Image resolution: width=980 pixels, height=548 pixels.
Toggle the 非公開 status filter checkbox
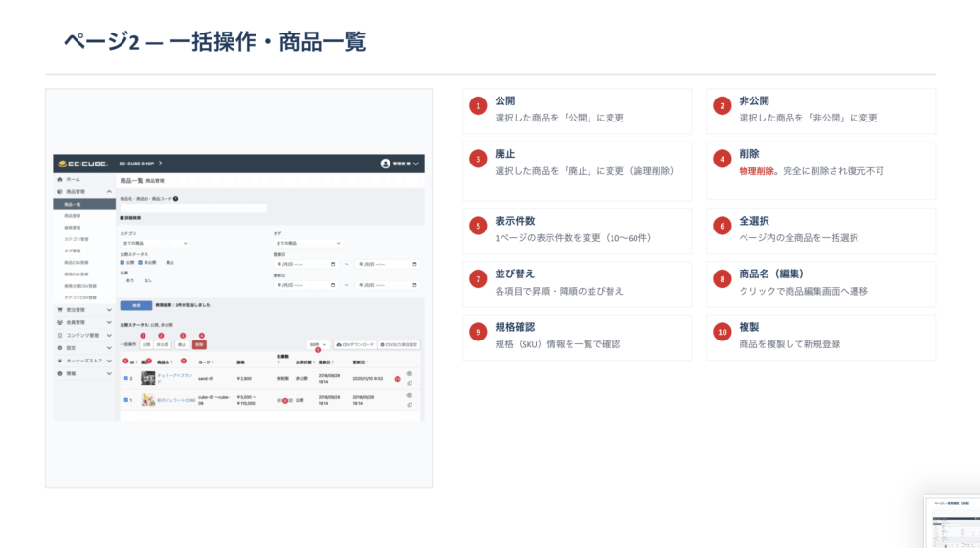[x=140, y=262]
